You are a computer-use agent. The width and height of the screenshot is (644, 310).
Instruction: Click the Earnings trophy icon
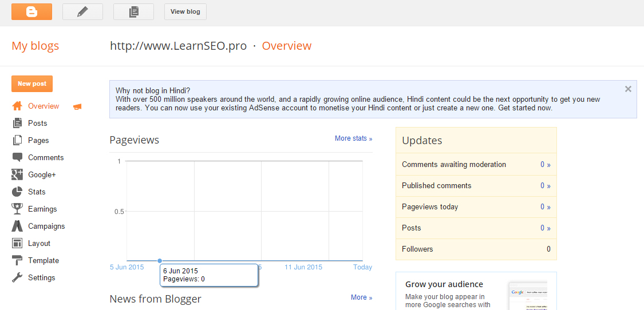17,209
